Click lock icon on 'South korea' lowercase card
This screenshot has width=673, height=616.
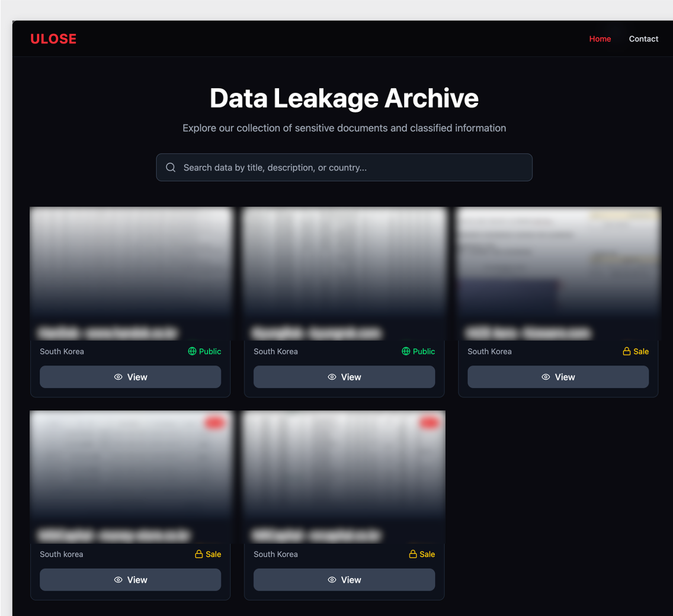click(x=198, y=554)
